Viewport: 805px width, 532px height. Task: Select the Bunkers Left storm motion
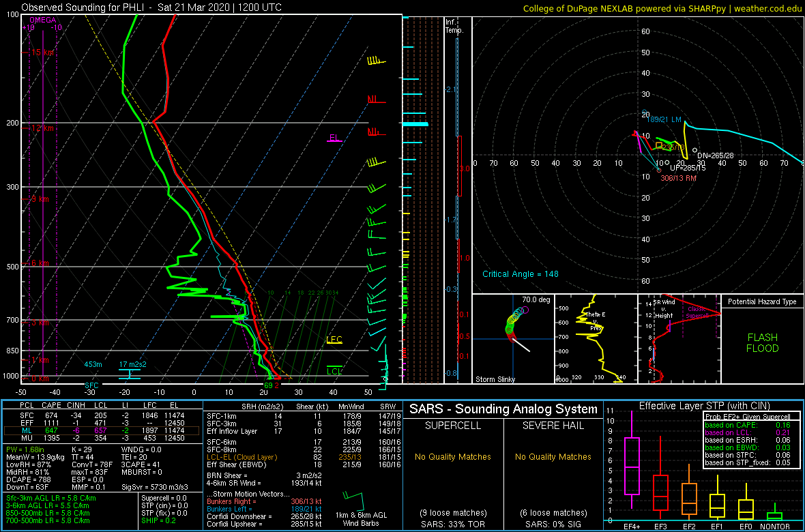[264, 508]
